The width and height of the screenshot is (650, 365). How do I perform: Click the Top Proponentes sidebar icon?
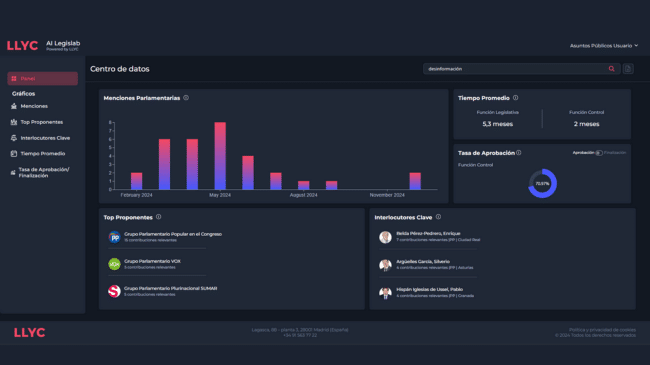point(14,122)
